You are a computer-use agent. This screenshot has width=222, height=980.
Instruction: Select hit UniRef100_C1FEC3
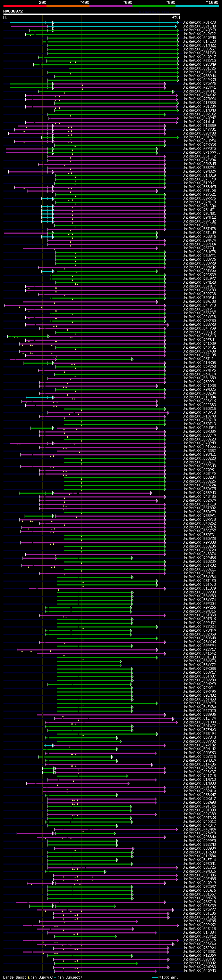(199, 41)
